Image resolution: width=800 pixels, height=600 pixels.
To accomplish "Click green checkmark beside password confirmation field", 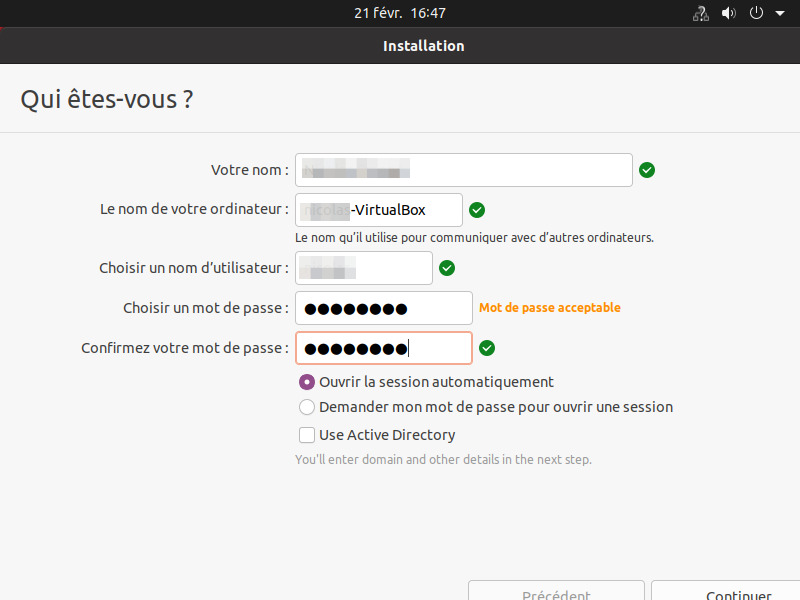I will [x=487, y=348].
